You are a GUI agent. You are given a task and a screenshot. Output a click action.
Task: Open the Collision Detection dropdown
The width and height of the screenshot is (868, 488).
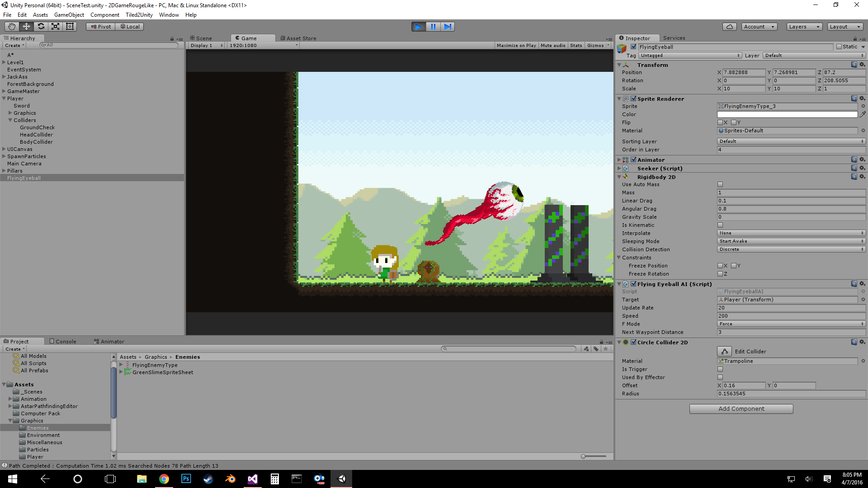[791, 249]
